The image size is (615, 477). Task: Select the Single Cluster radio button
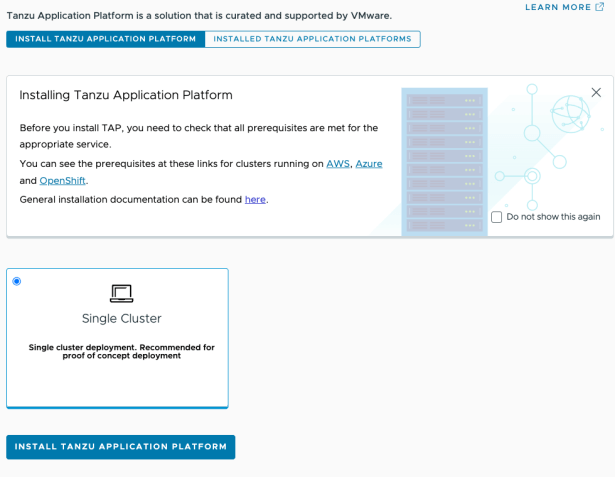pos(16,281)
